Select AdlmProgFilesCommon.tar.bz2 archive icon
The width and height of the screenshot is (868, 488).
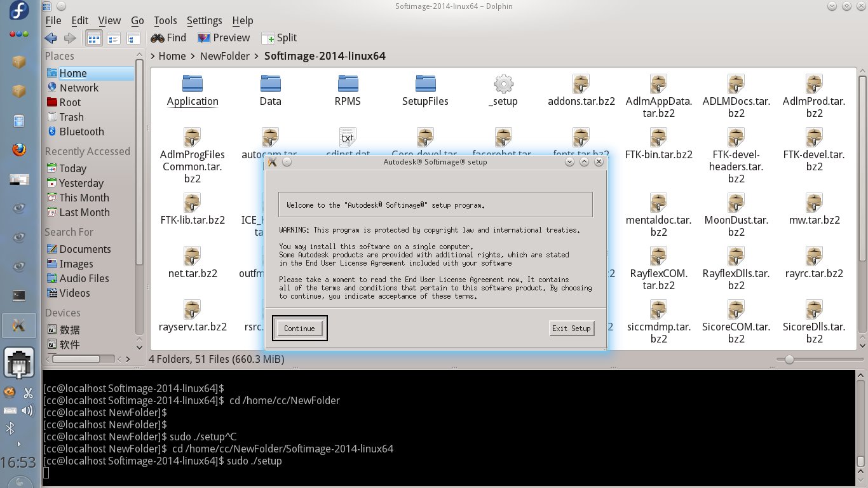coord(193,137)
